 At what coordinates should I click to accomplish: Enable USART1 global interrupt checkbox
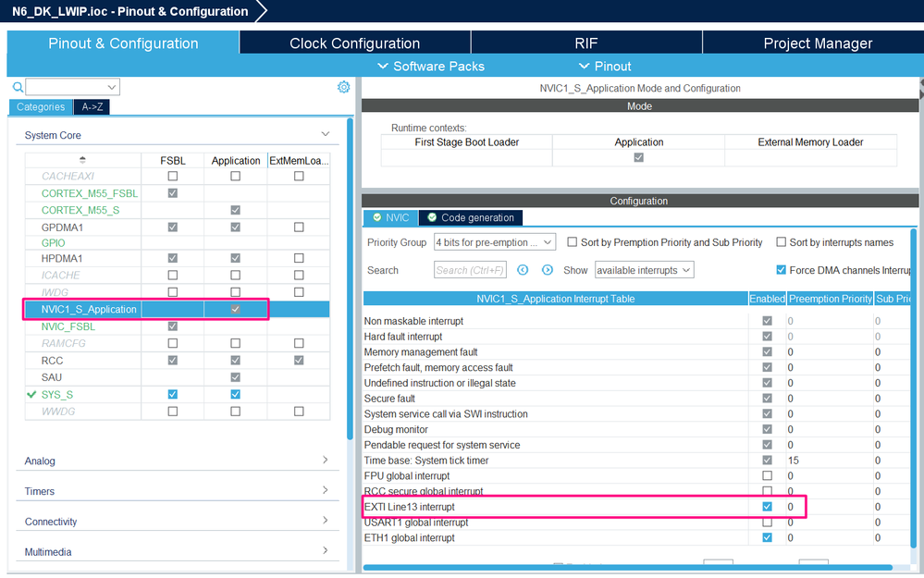tap(767, 522)
